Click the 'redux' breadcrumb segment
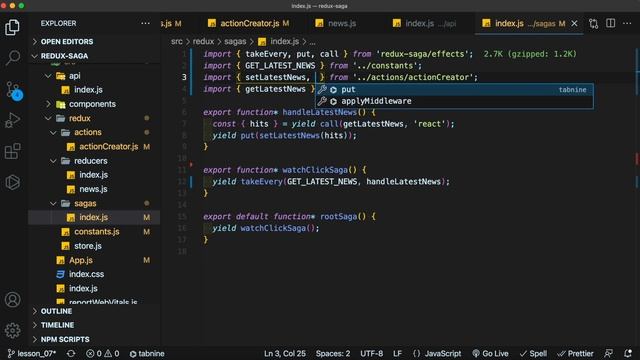640x360 pixels. pyautogui.click(x=203, y=42)
